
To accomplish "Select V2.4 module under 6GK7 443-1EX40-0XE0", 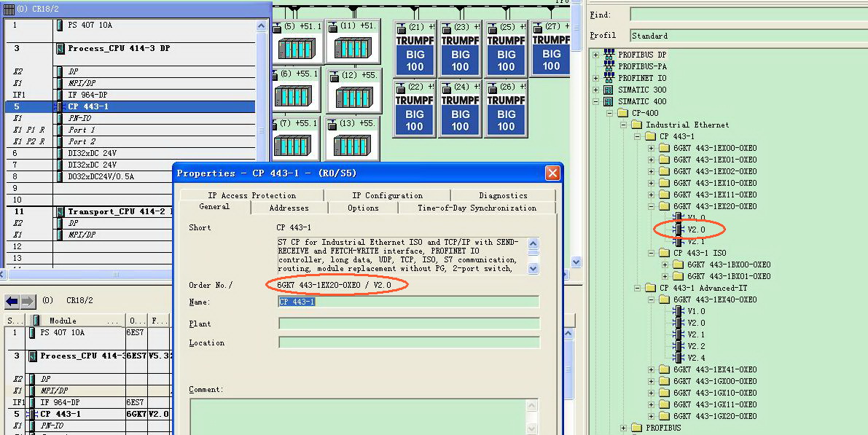I will 689,358.
